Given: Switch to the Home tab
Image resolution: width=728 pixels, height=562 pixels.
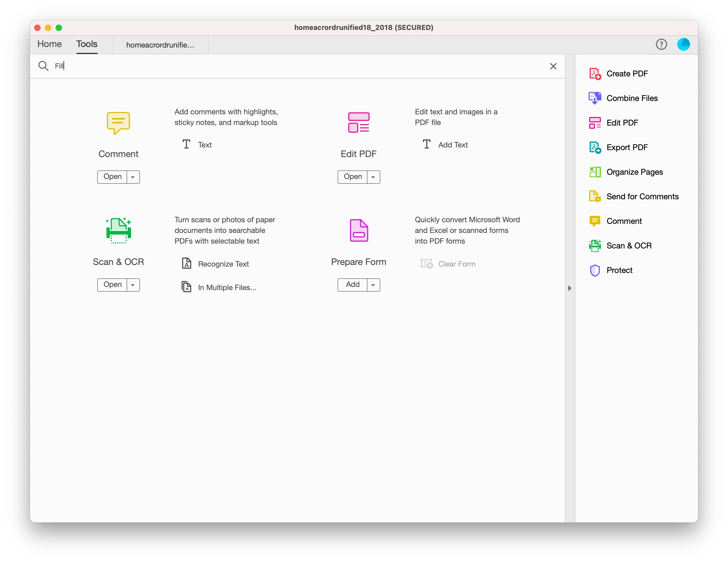Looking at the screenshot, I should pos(49,44).
